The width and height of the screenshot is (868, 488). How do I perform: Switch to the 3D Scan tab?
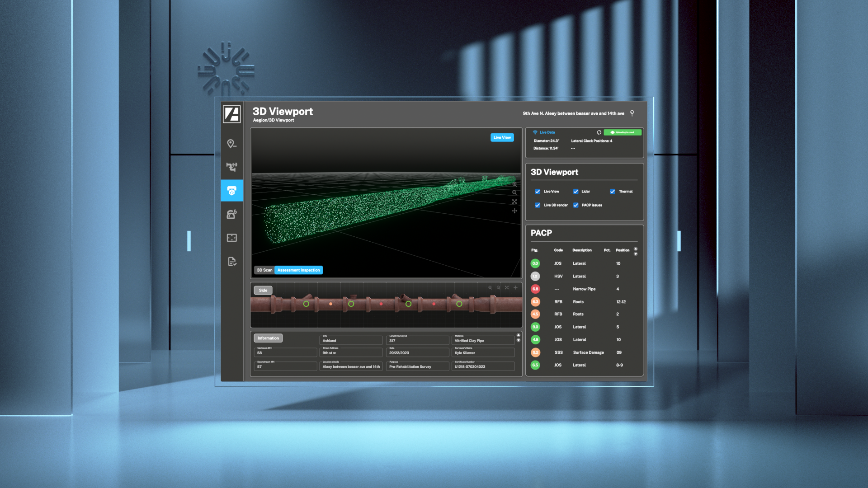click(264, 270)
